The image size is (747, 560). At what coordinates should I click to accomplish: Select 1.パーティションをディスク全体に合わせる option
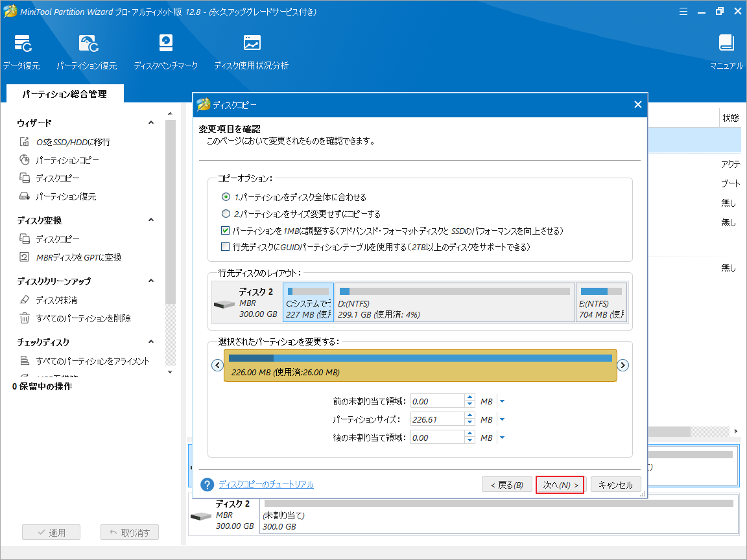(226, 196)
